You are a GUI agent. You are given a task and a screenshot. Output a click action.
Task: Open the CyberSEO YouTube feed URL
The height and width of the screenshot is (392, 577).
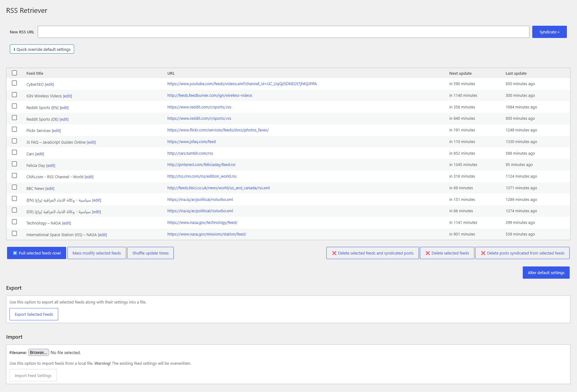click(242, 84)
